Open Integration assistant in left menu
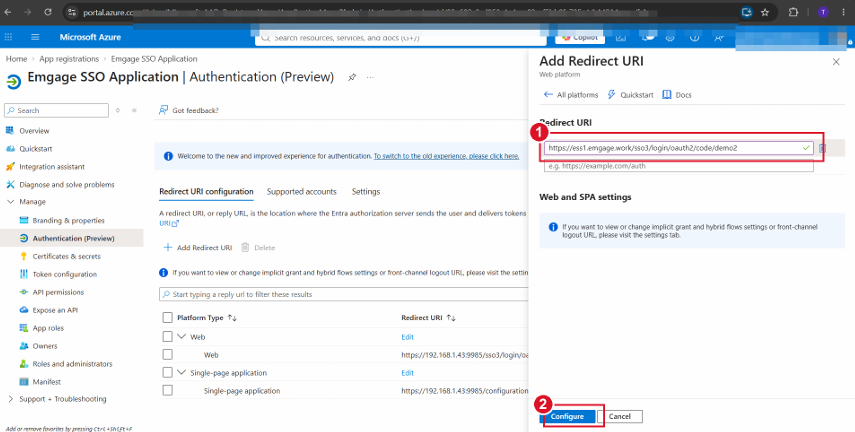This screenshot has width=855, height=432. click(x=52, y=167)
